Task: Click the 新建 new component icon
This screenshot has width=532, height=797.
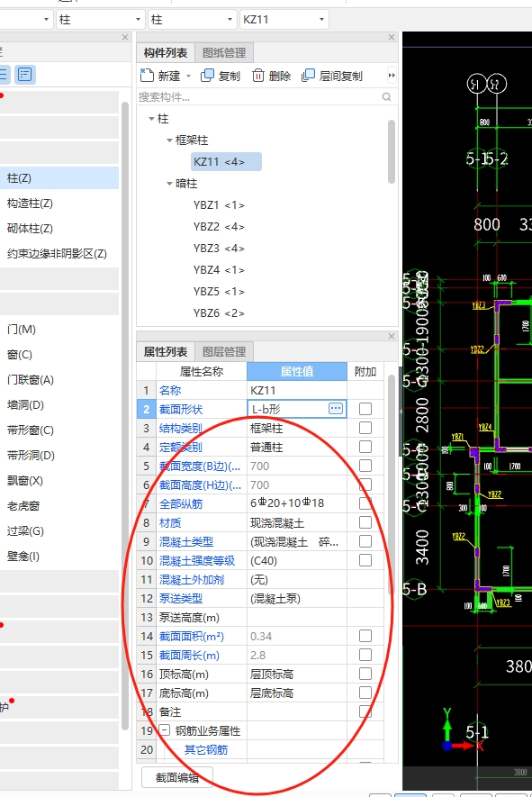Action: tap(147, 76)
